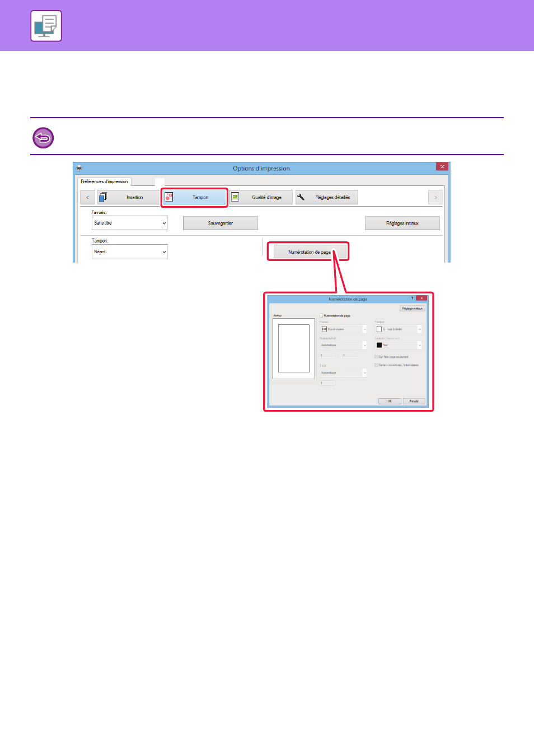Screen dimensions: 534x756
Task: Click the Insertion pages icon
Action: (103, 197)
